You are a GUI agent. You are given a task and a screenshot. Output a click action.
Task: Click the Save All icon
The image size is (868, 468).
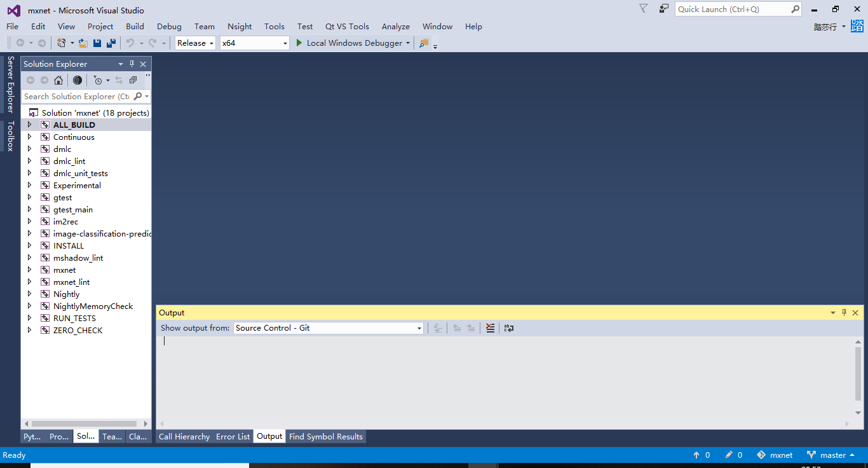coord(111,43)
